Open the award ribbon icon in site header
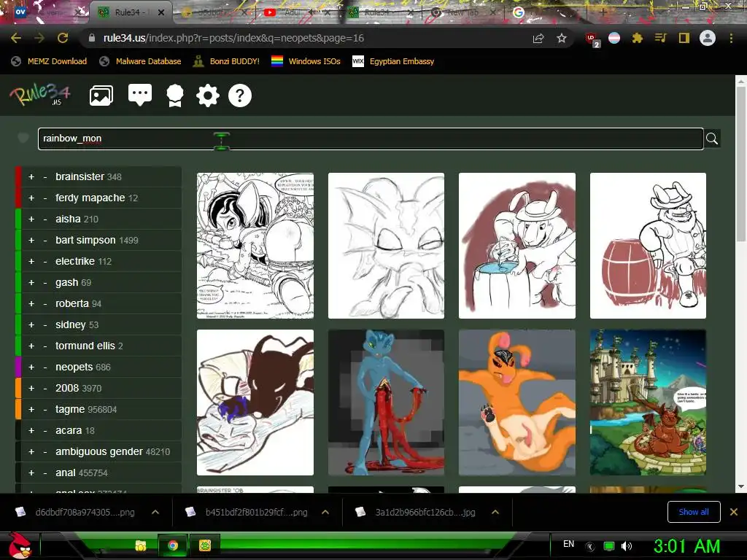Image resolution: width=747 pixels, height=560 pixels. tap(175, 96)
